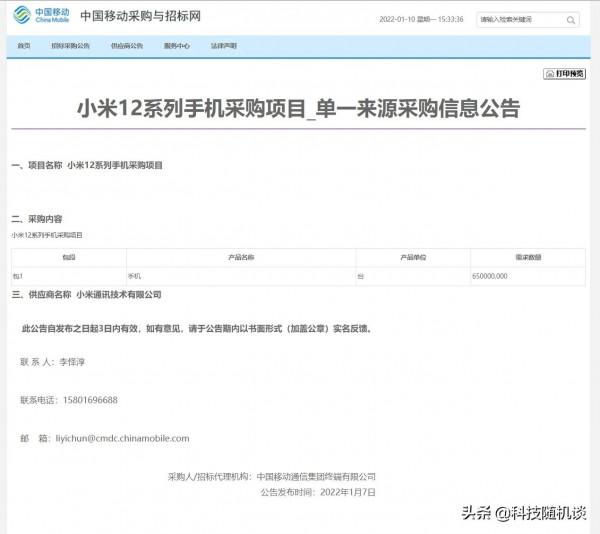The height and width of the screenshot is (534, 600).
Task: Click the China Mobile logo
Action: coord(41,15)
